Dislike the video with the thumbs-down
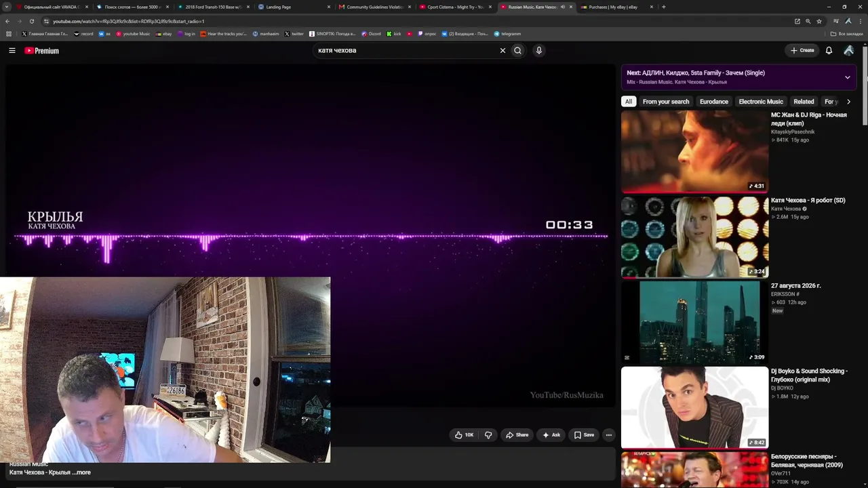Screen dimensions: 868x488 tap(488, 435)
